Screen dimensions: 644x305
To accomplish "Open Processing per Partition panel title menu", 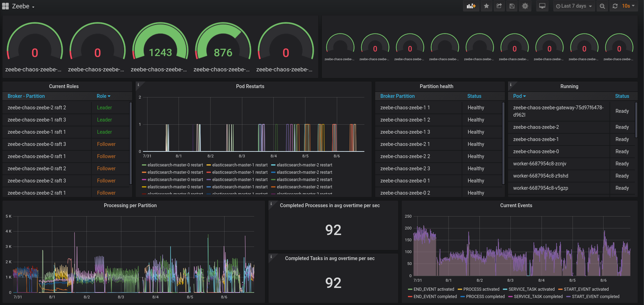I will [130, 205].
